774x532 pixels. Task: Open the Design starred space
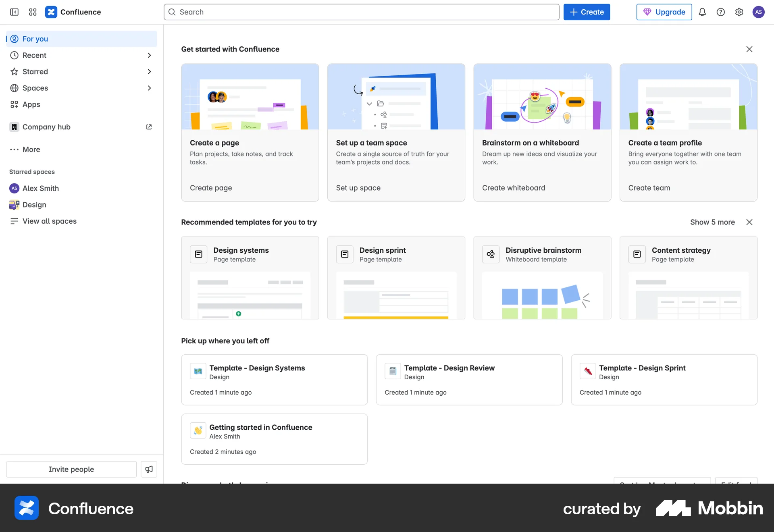pos(81,205)
